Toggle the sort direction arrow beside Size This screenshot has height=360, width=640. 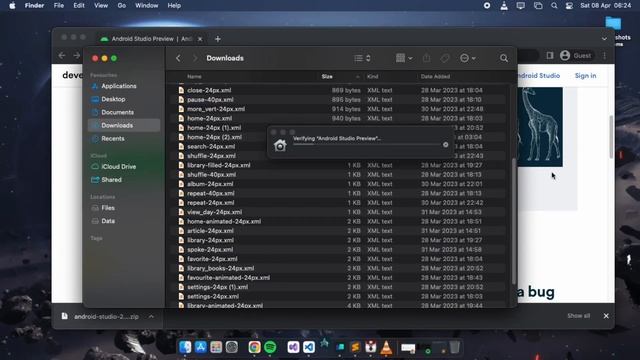358,76
